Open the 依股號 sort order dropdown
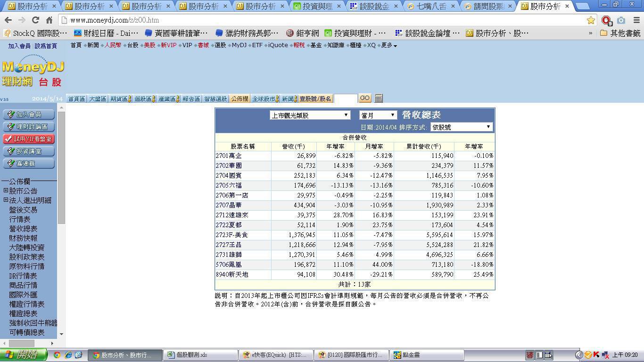 461,127
